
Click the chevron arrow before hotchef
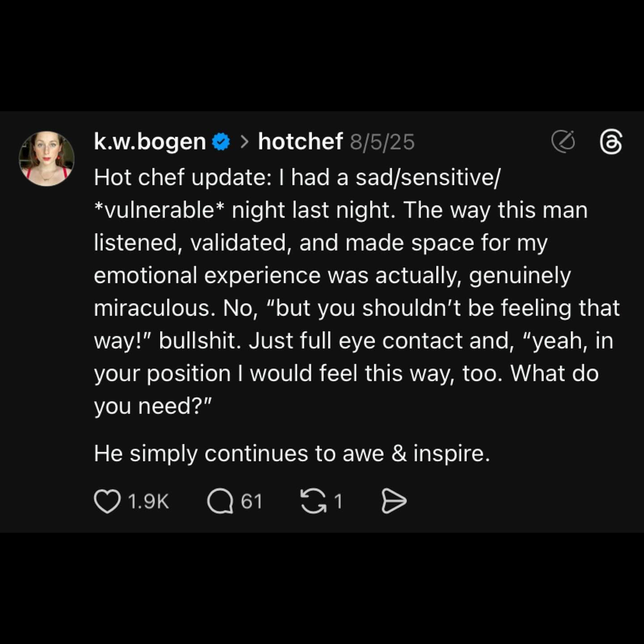[244, 142]
